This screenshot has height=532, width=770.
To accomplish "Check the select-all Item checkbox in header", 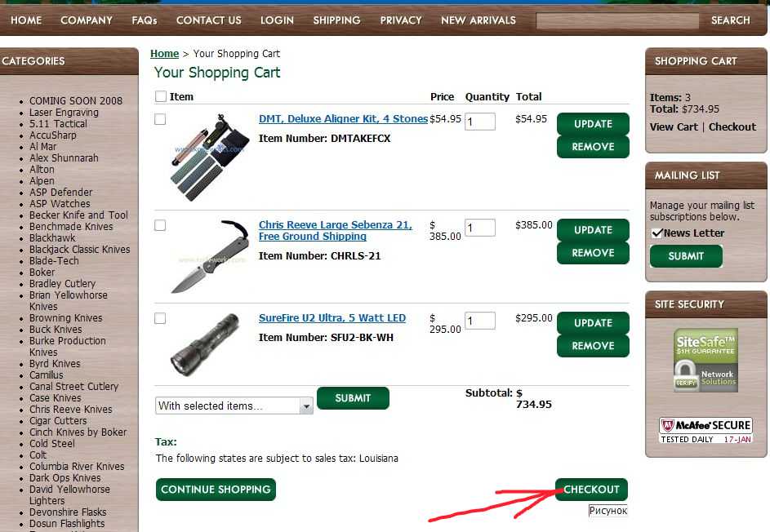I will coord(160,97).
